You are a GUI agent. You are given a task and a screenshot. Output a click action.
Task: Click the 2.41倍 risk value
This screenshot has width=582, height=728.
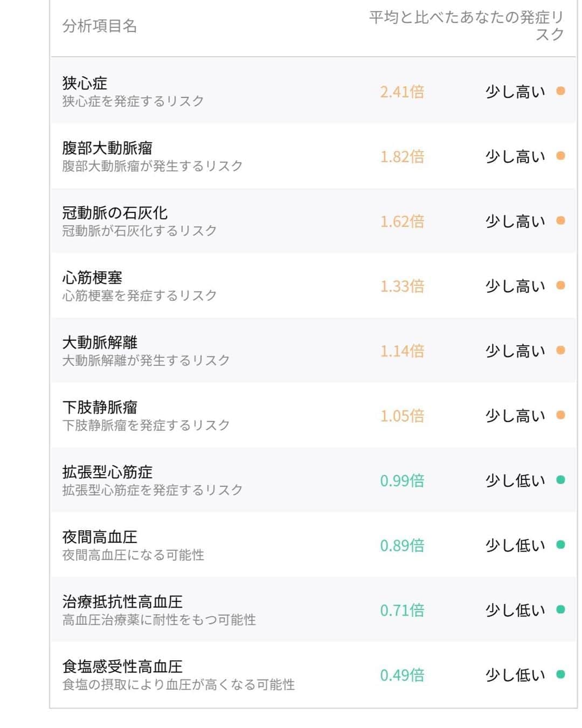click(402, 92)
